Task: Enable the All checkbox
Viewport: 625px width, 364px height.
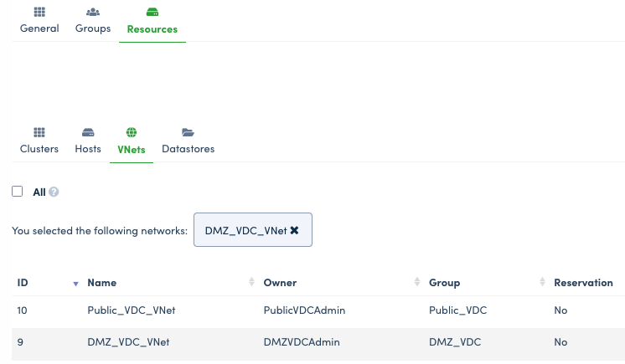Action: point(18,192)
